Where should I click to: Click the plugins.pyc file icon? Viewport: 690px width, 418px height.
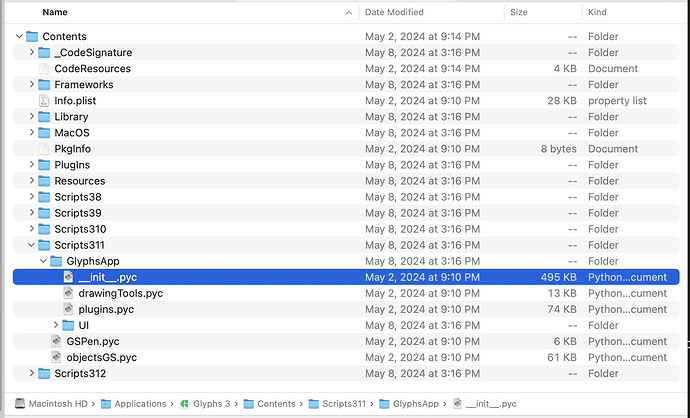(68, 309)
